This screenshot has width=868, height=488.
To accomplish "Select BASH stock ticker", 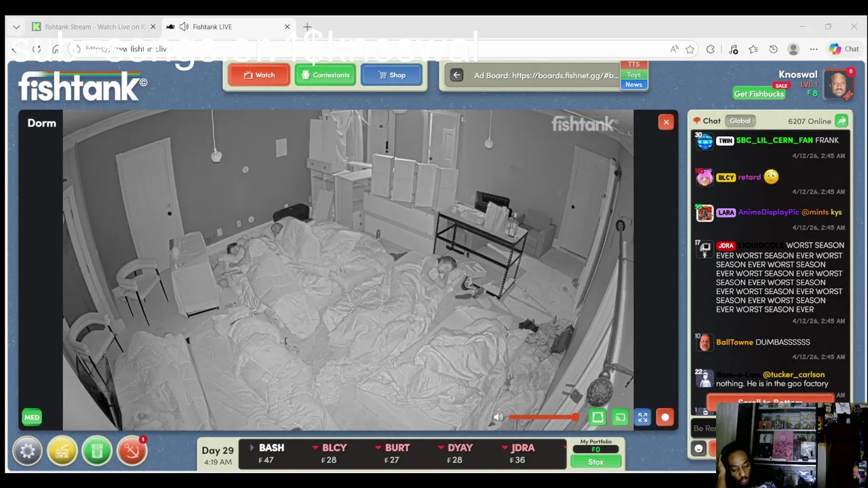I will (271, 453).
